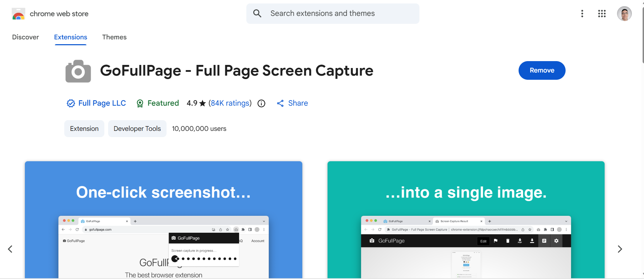Focus the Search extensions and themes field
Screen dimensions: 644x279
point(333,13)
